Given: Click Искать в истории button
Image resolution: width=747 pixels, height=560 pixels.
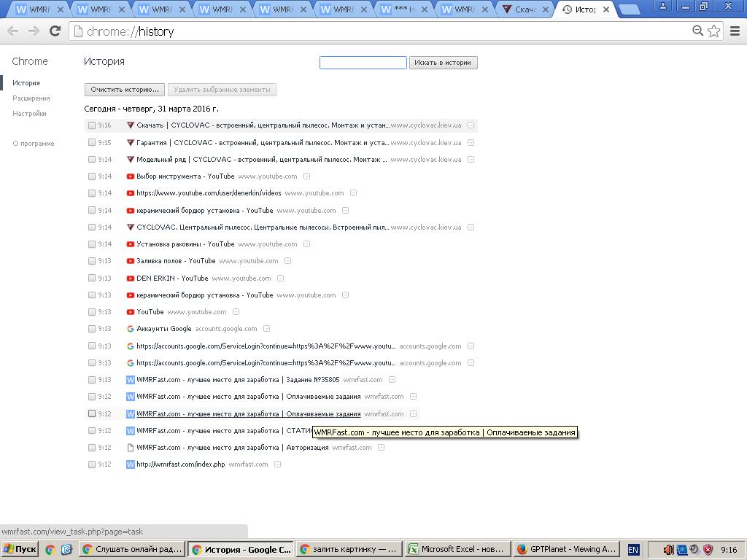Looking at the screenshot, I should pos(443,63).
